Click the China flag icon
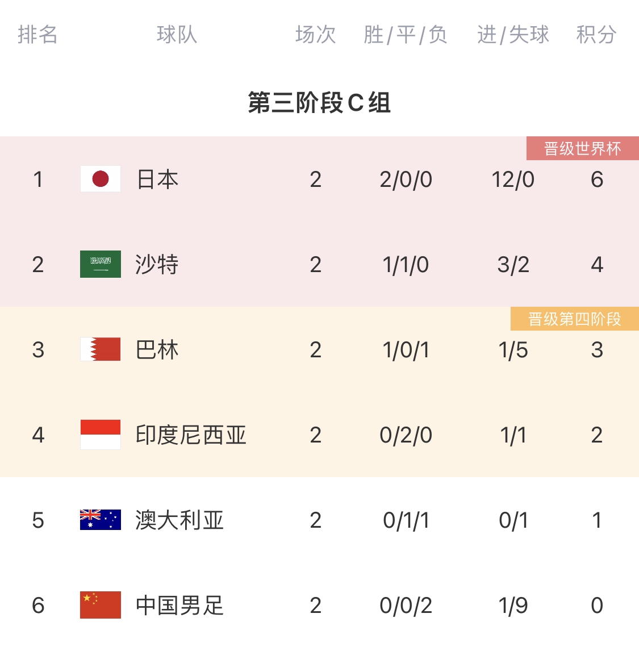The image size is (639, 672). tap(101, 605)
